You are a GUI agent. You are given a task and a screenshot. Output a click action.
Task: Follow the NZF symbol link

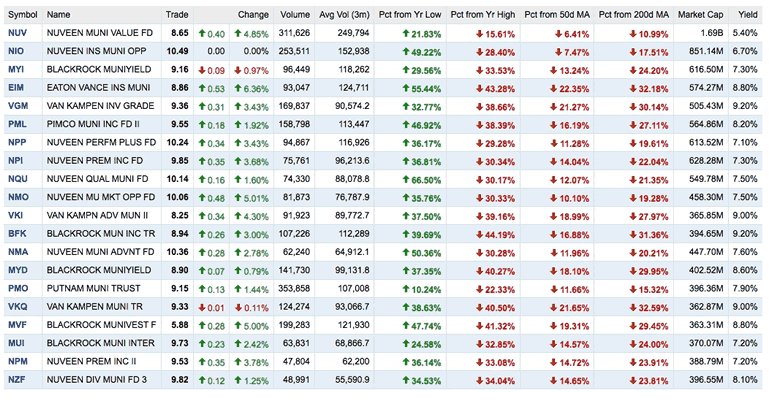click(x=16, y=378)
